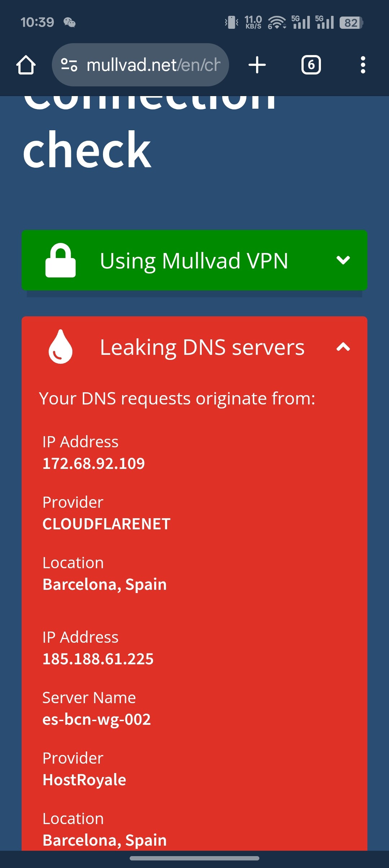The width and height of the screenshot is (389, 868).
Task: Focus the mullvad.net address bar
Action: (x=153, y=65)
